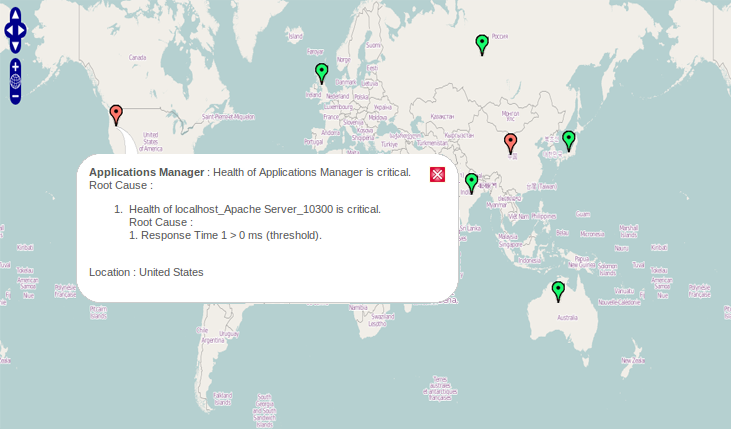Reset the map to world view with the globe icon

(15, 82)
